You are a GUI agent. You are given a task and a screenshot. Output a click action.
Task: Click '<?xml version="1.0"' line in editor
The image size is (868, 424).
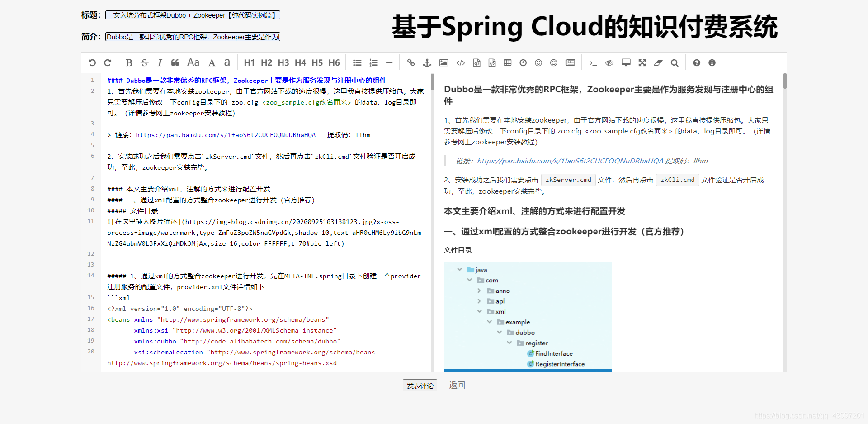click(x=180, y=309)
